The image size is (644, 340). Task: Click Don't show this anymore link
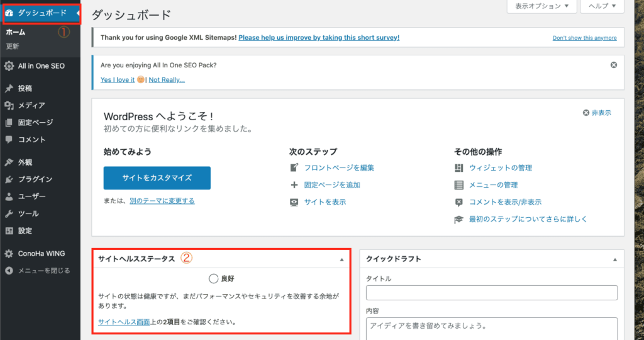click(584, 38)
